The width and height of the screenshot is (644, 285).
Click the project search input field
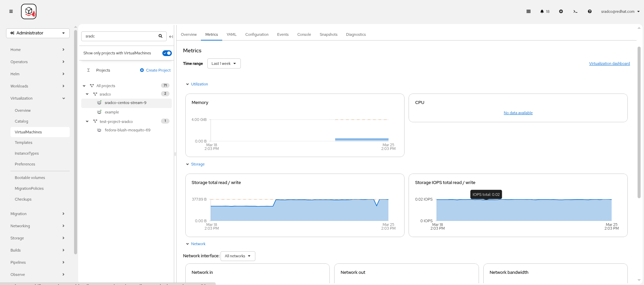120,36
